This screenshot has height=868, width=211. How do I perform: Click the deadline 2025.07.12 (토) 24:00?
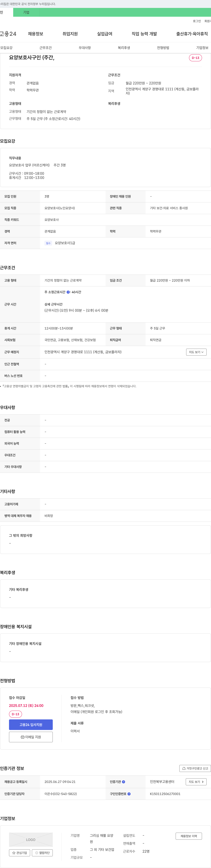point(26,706)
